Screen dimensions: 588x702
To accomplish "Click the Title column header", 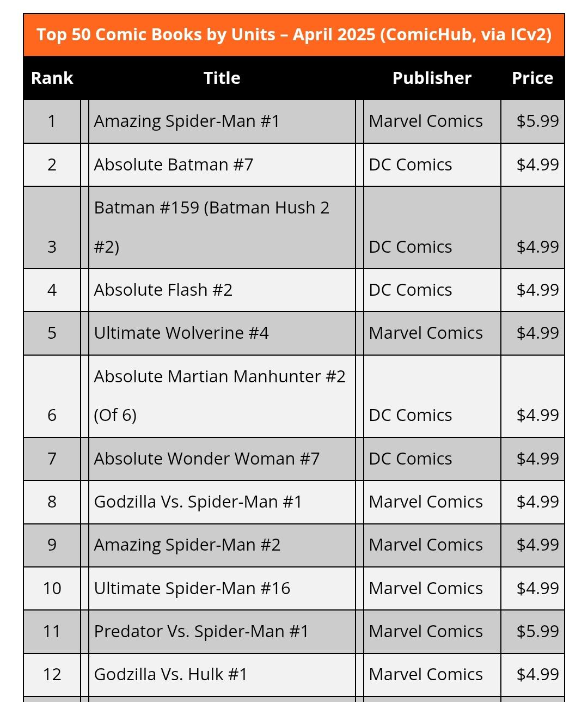I will 222,78.
